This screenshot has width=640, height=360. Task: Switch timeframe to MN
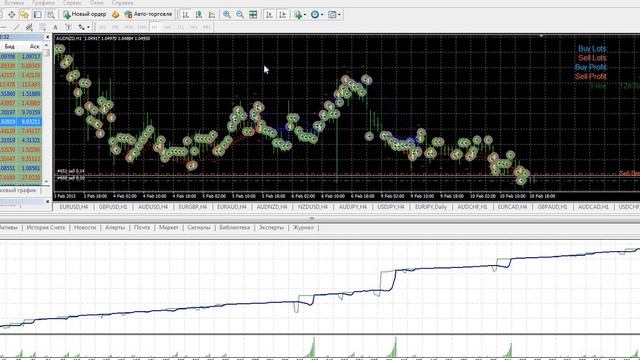click(207, 27)
